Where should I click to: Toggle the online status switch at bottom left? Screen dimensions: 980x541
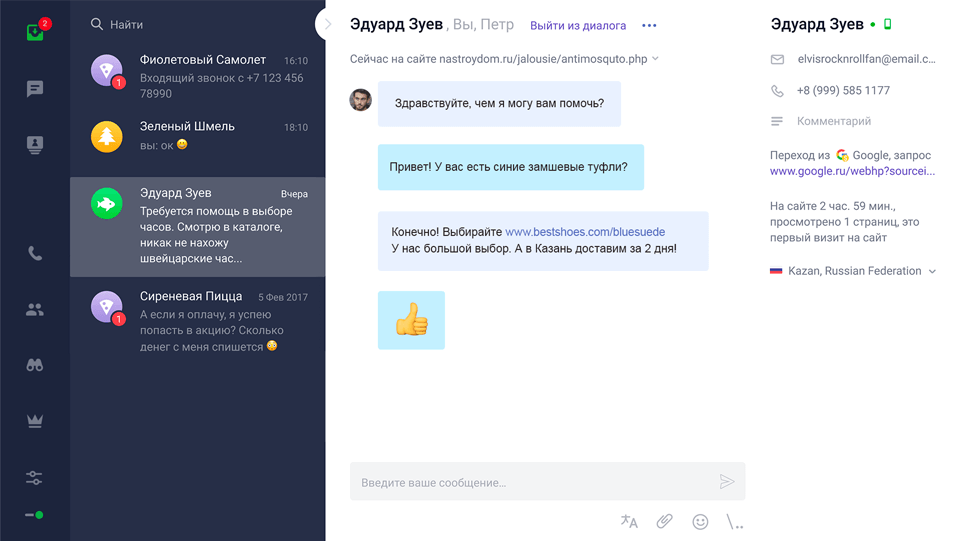click(x=34, y=515)
